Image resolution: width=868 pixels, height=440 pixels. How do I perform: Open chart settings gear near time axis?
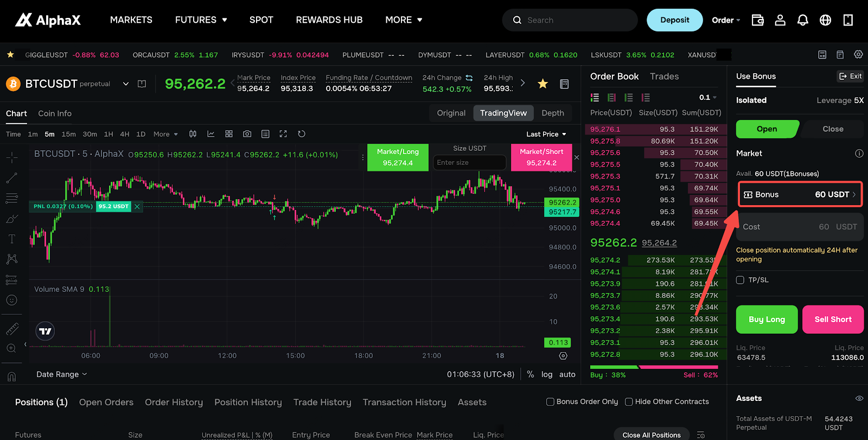pos(563,356)
